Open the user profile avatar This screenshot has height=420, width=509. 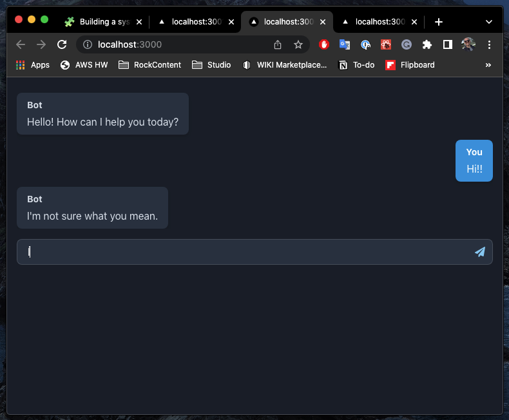coord(468,44)
